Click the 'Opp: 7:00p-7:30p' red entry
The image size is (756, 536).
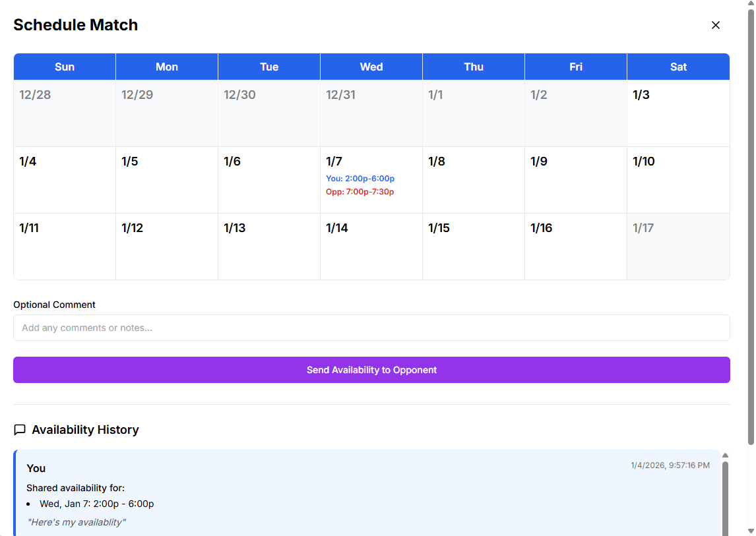[360, 192]
